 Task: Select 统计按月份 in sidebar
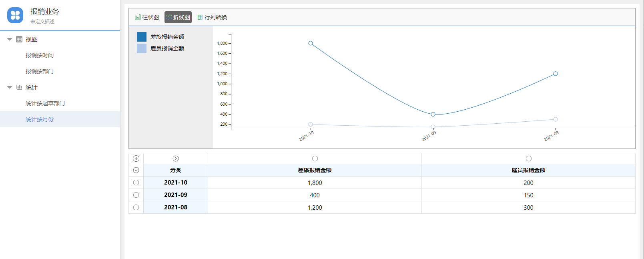[x=40, y=119]
